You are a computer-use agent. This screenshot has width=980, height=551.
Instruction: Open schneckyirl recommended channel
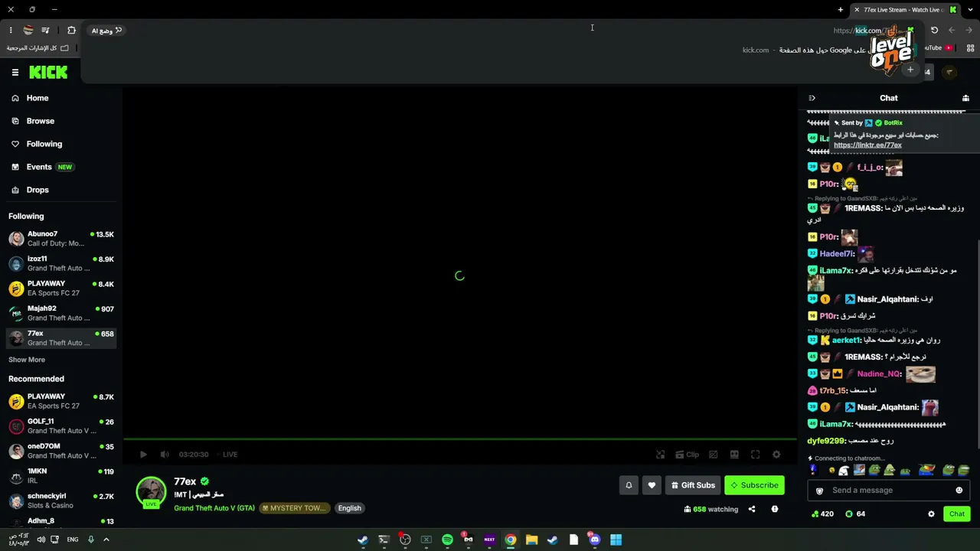coord(61,500)
